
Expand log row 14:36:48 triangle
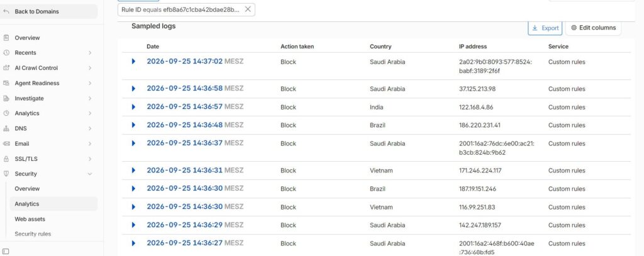133,125
